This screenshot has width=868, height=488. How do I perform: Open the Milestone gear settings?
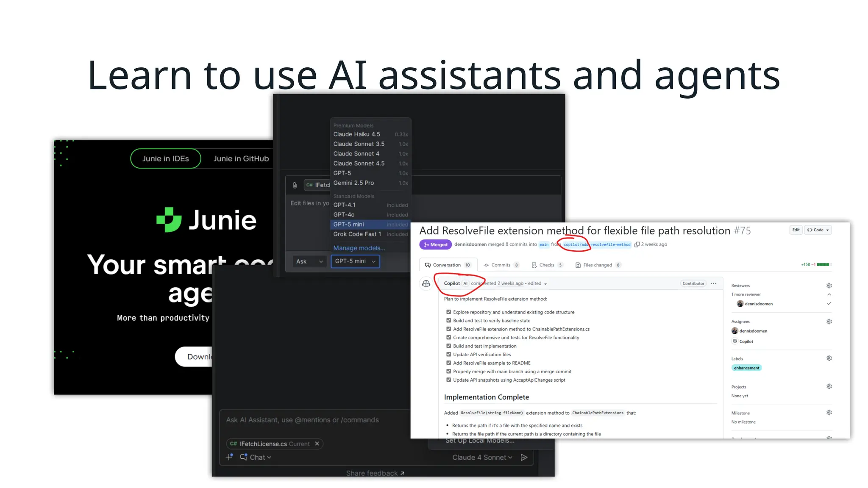click(829, 413)
